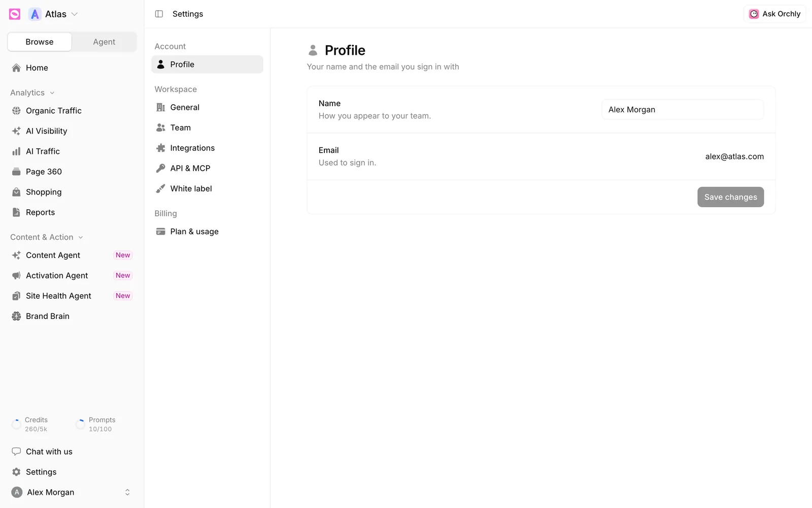Click the Prompts 10/100 usage indicator
Screen dimensions: 812x508
(95, 424)
